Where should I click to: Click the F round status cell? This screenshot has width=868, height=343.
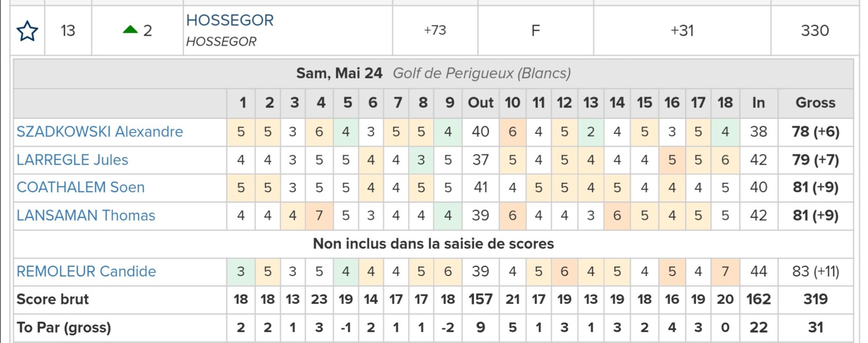pos(535,30)
